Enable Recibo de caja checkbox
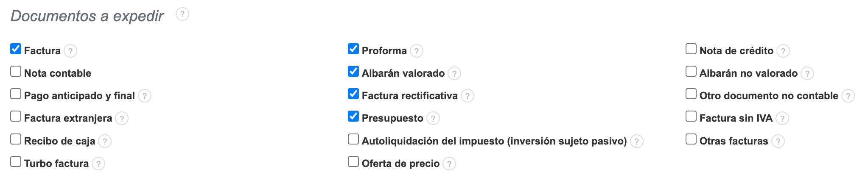The height and width of the screenshot is (189, 868). point(16,139)
